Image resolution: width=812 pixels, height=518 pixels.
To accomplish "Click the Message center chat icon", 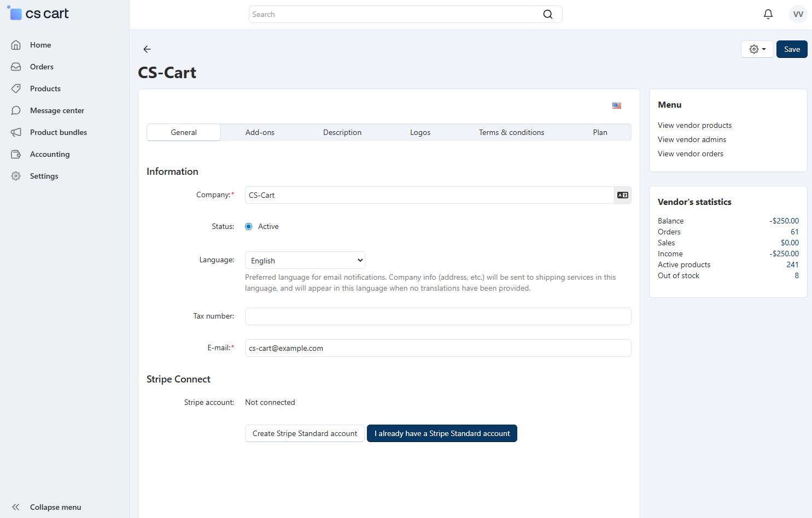I will coord(16,110).
